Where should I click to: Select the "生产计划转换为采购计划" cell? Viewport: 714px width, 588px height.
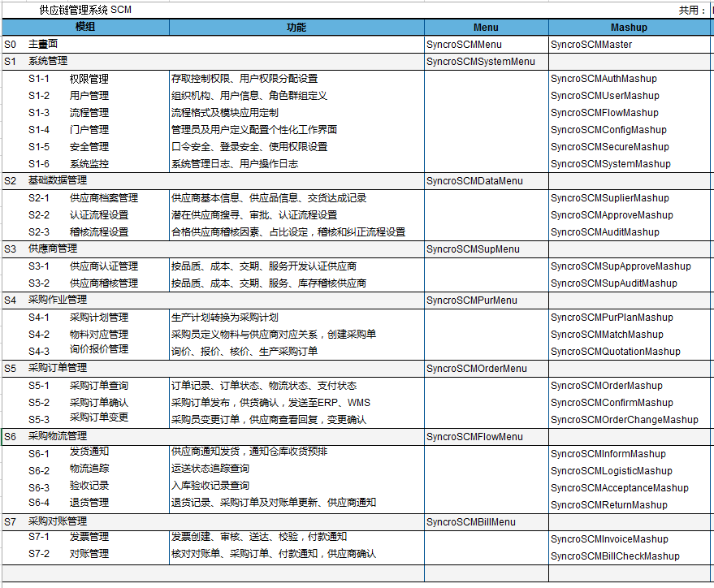224,318
